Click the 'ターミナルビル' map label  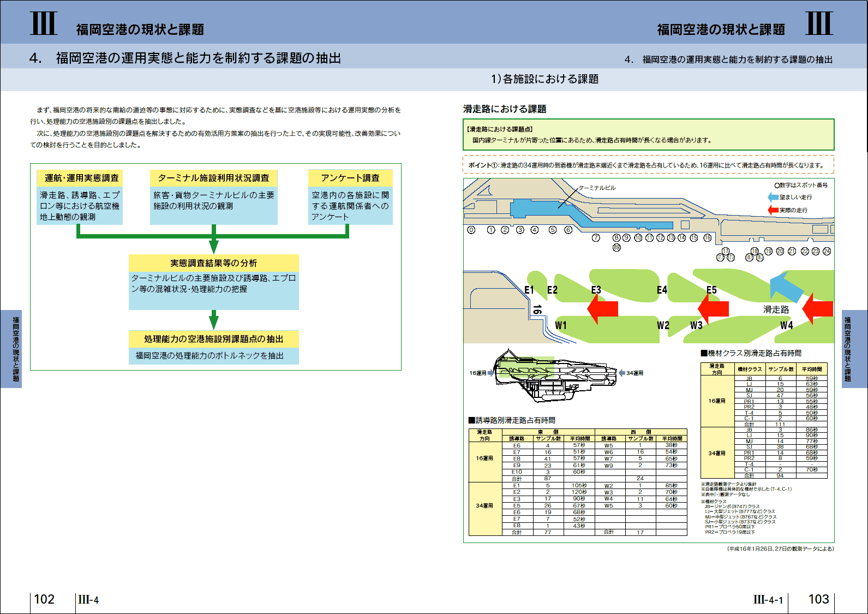click(597, 188)
